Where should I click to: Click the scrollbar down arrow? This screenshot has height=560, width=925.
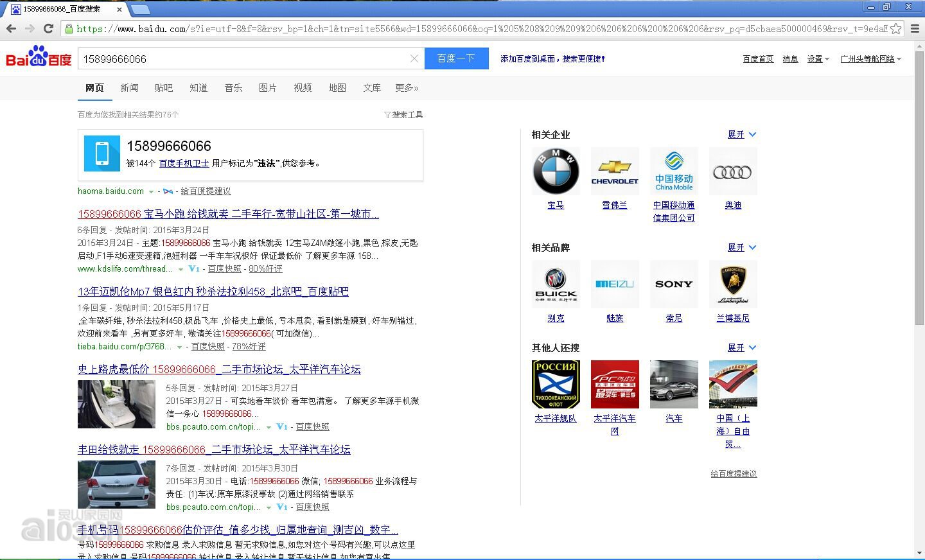[919, 553]
